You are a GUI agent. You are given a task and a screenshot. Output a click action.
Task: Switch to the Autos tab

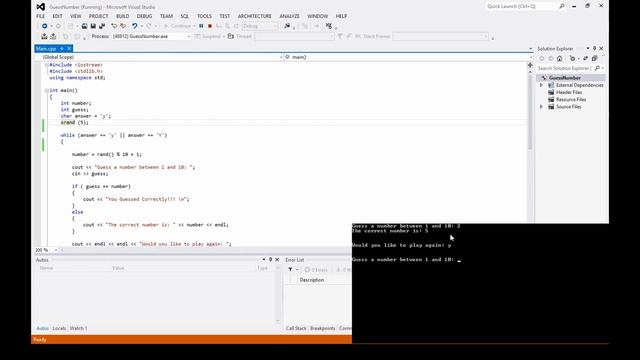(x=42, y=328)
